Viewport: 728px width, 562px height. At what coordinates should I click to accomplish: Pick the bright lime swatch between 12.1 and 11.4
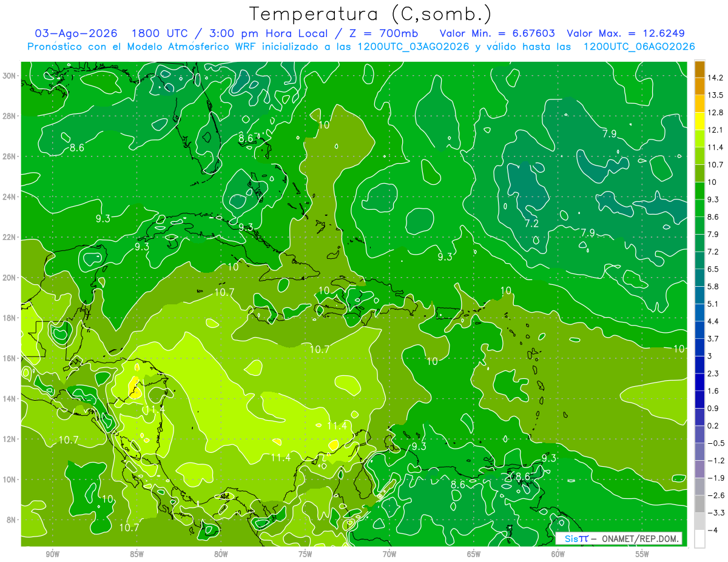699,138
